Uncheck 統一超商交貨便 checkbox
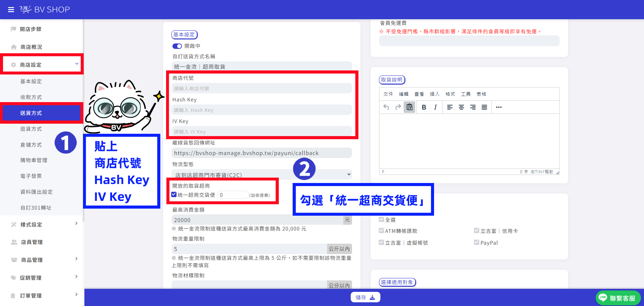The image size is (644, 306). (x=174, y=194)
